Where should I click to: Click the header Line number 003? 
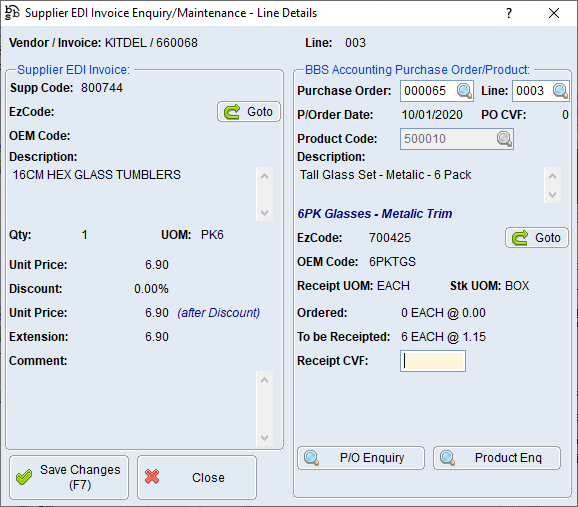coord(355,43)
